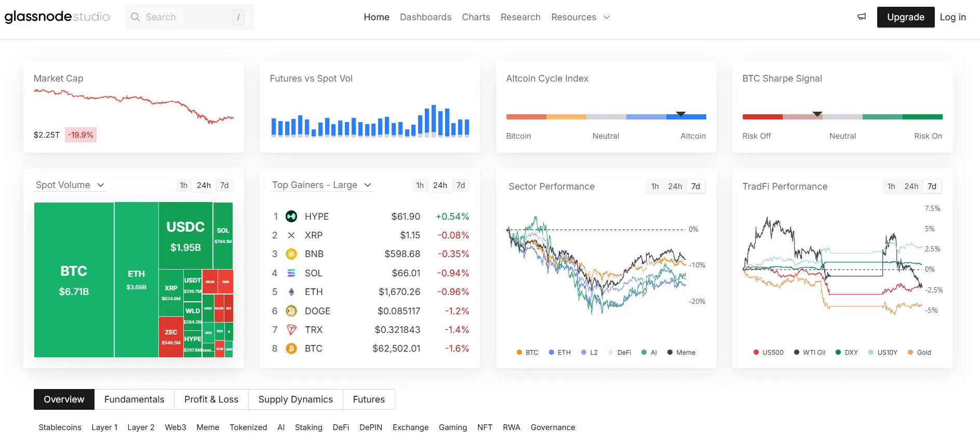Select the Overview tab
The width and height of the screenshot is (980, 442).
pos(64,399)
